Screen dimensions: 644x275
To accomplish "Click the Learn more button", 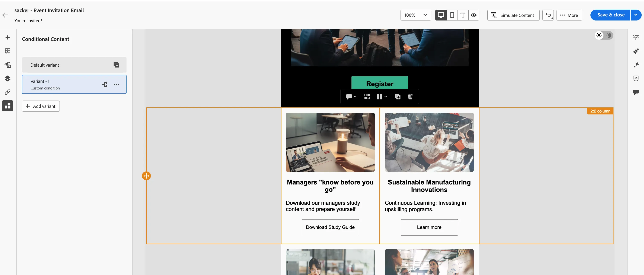I will tap(429, 227).
